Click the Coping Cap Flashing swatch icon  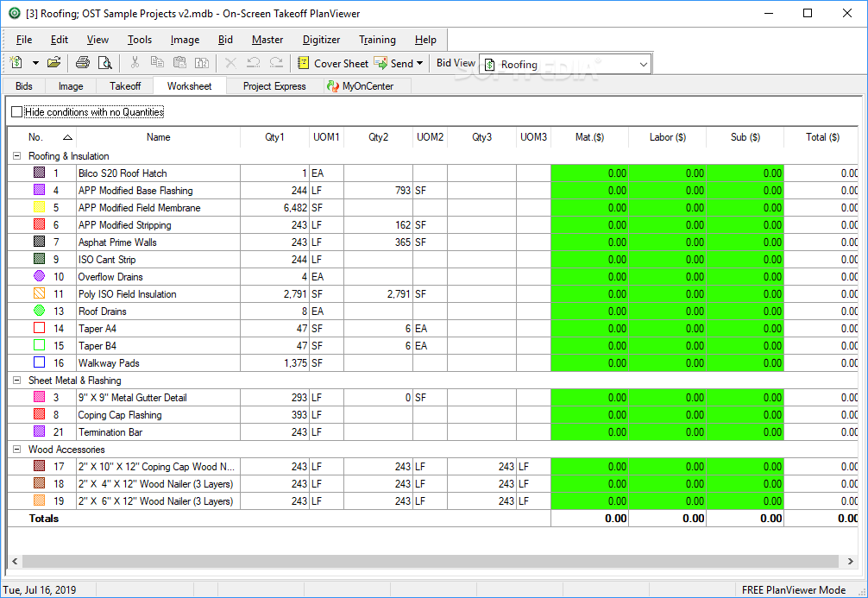[40, 414]
